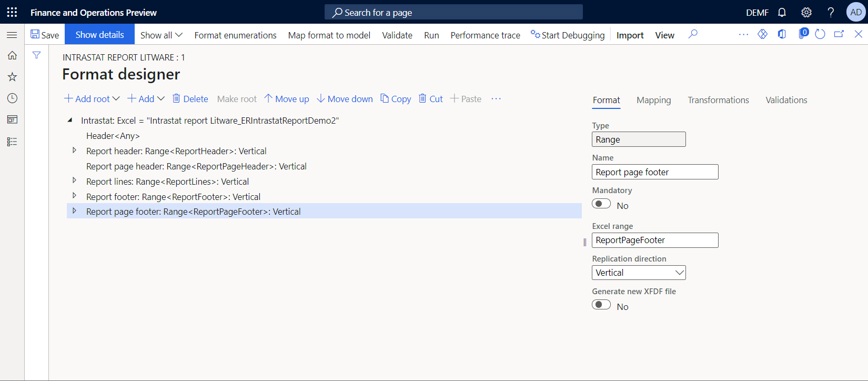Open the Add root dropdown

click(x=92, y=99)
